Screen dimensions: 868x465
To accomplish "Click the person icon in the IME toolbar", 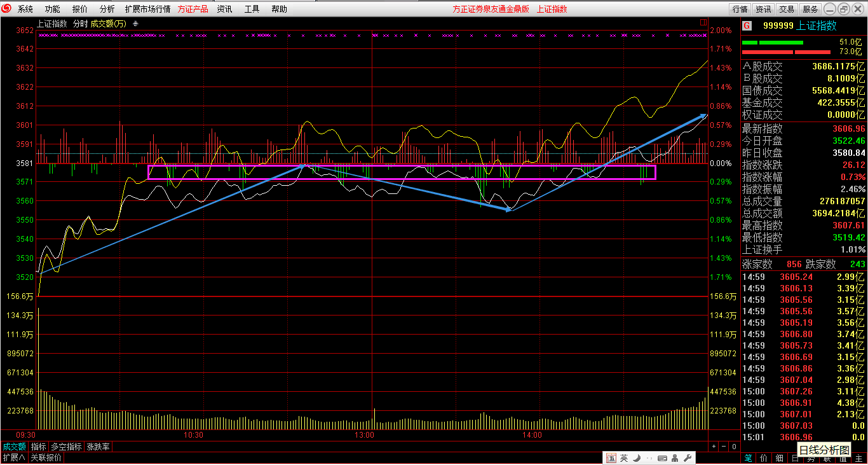I will (675, 458).
